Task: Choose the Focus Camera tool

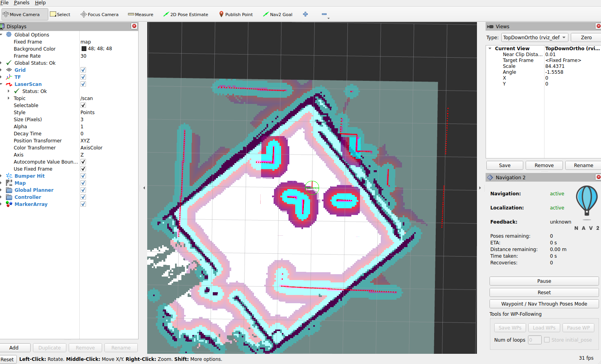Action: (x=99, y=15)
